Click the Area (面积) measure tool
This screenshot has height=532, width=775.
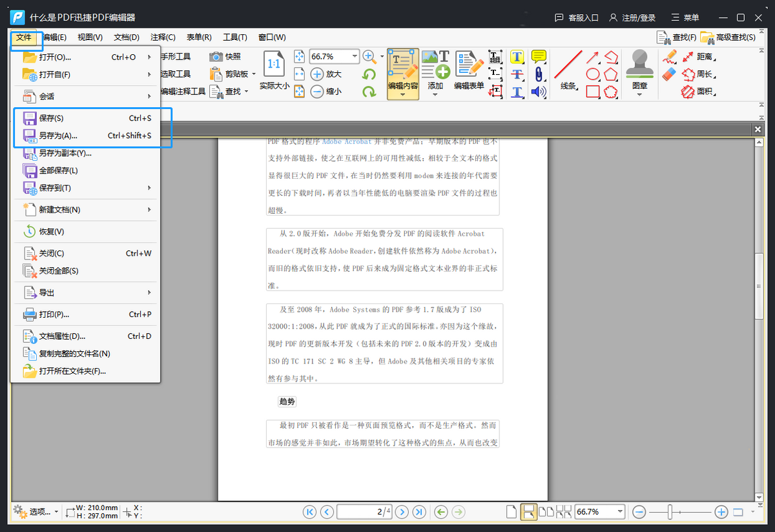[699, 92]
